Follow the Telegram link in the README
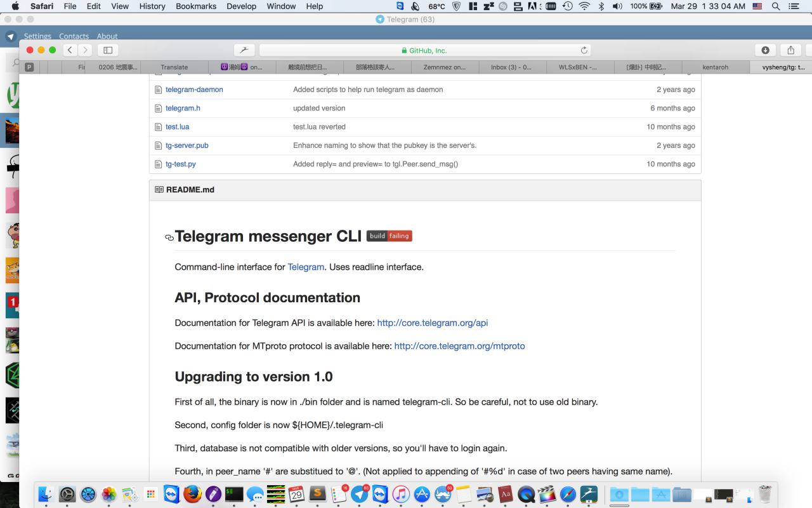The image size is (812, 508). [x=306, y=267]
